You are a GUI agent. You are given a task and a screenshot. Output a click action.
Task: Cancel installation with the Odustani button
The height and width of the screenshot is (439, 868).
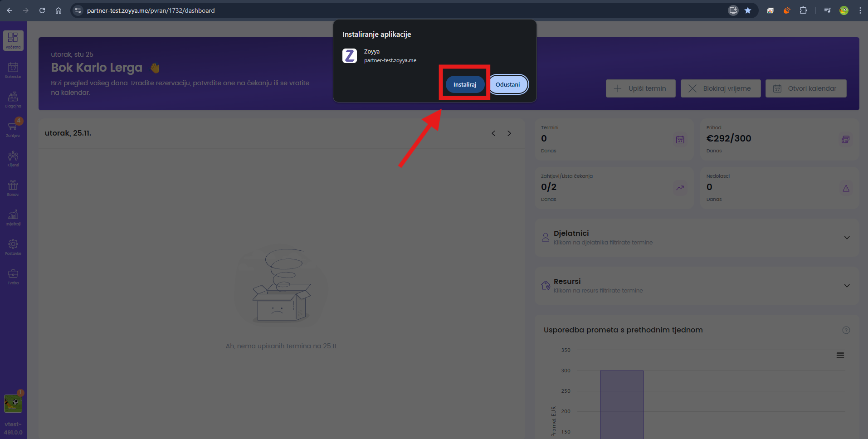tap(508, 84)
